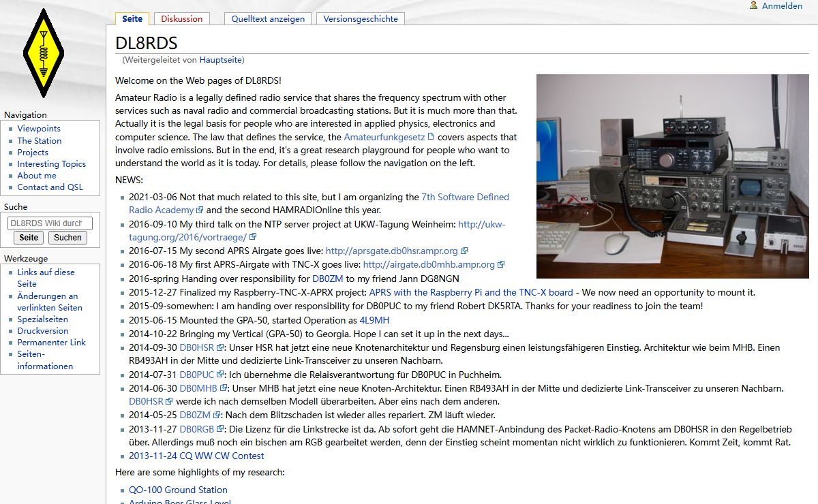Image resolution: width=818 pixels, height=504 pixels.
Task: Switch to the Diskussion tab
Action: [181, 19]
